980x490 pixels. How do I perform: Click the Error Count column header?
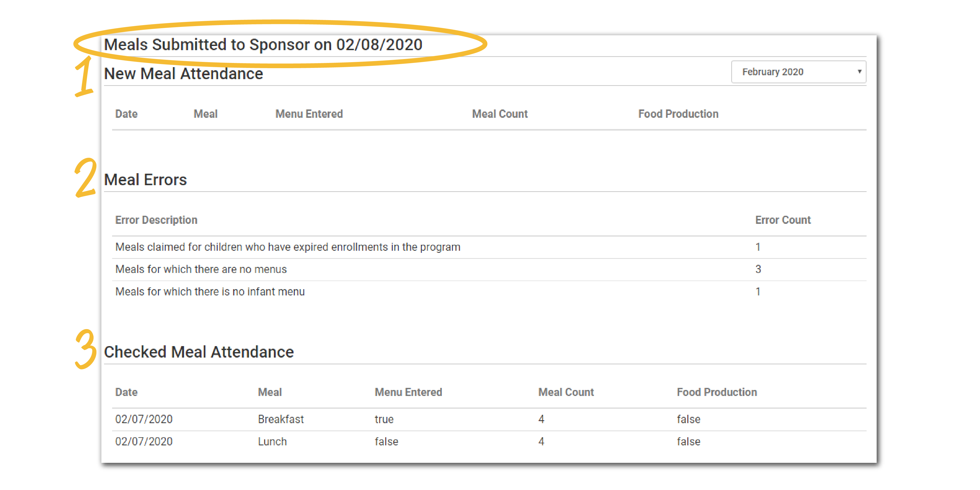coord(782,220)
